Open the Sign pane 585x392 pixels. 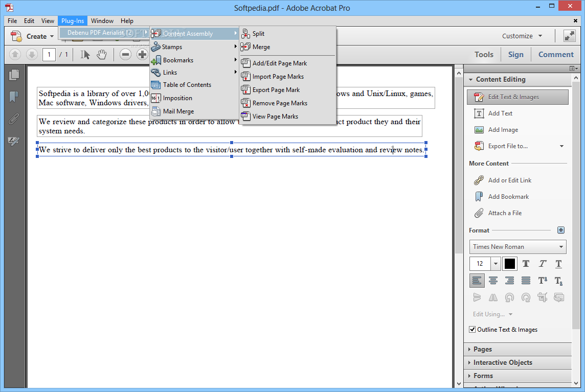(x=515, y=55)
